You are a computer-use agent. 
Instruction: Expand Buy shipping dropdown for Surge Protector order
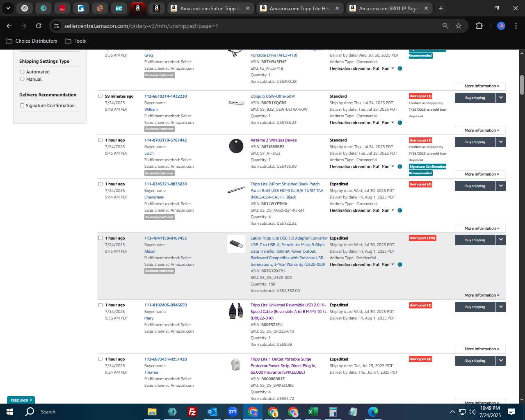coord(501,361)
